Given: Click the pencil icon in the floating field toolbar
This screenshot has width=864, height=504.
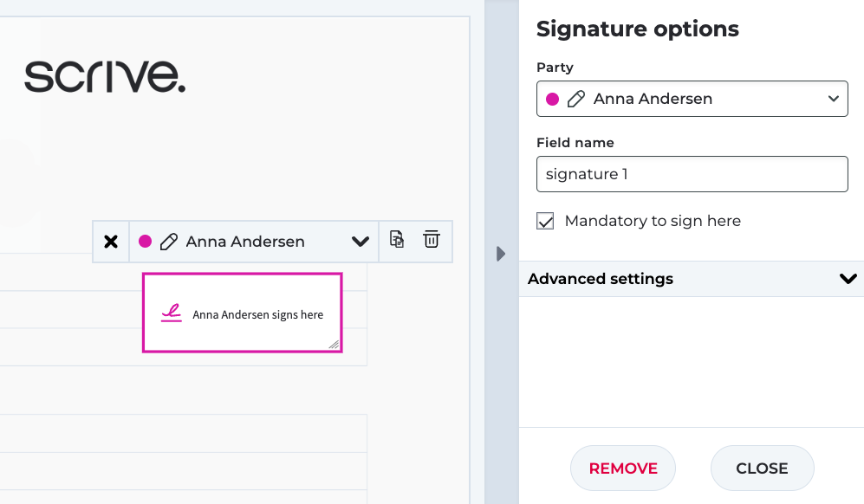Looking at the screenshot, I should point(169,242).
